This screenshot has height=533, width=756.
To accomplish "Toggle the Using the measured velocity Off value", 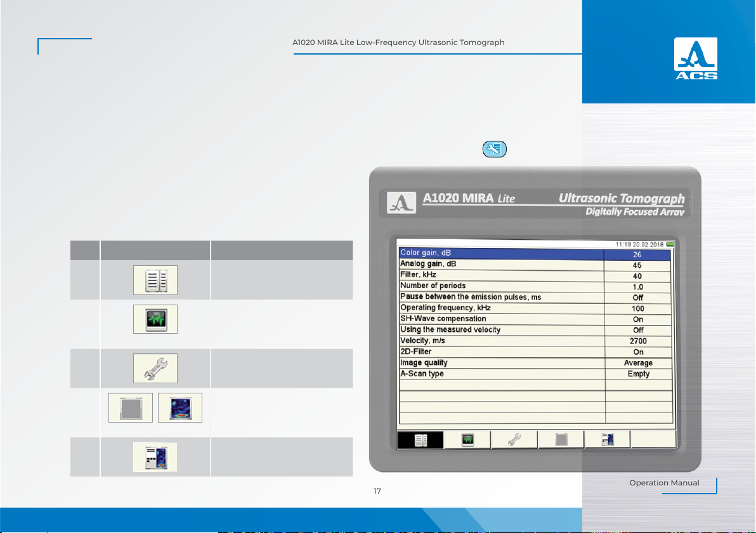I will tap(639, 330).
